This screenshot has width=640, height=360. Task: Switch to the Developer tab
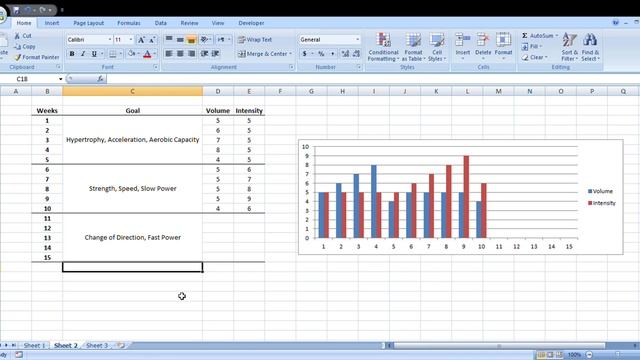[x=251, y=23]
